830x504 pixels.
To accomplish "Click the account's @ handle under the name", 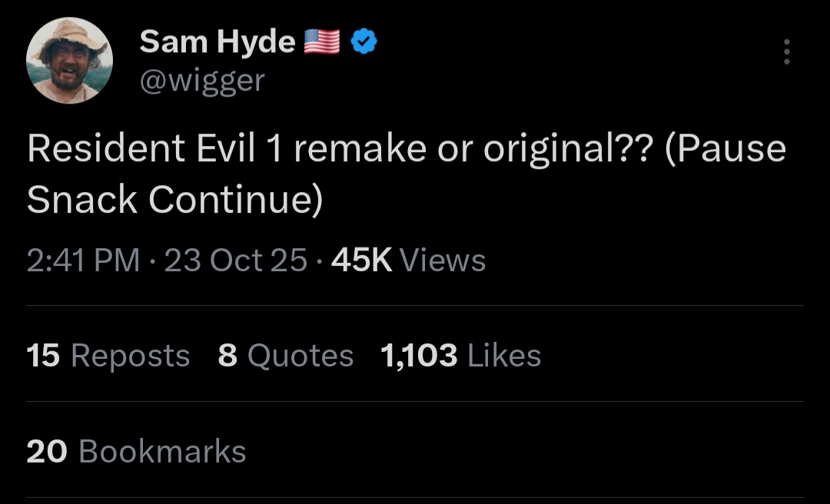I will [x=201, y=79].
